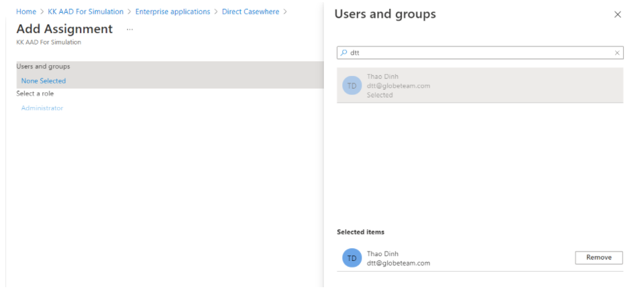Click TD avatar in the search result

coord(352,85)
